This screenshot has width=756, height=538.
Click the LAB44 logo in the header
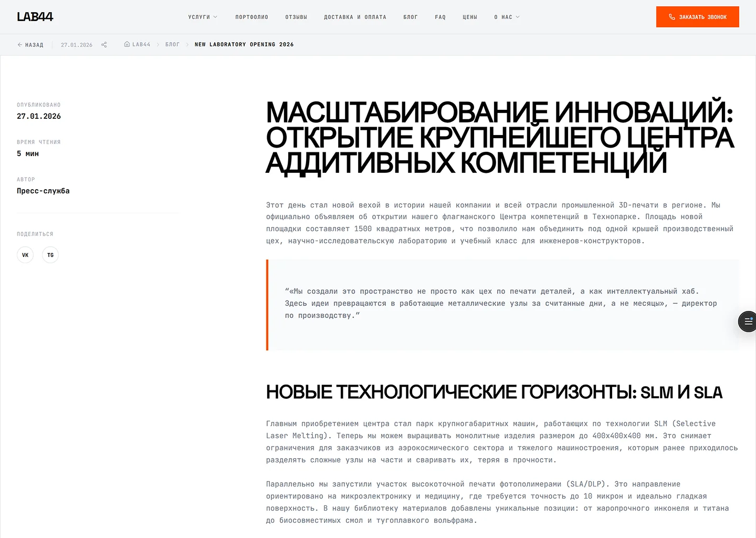pos(35,16)
